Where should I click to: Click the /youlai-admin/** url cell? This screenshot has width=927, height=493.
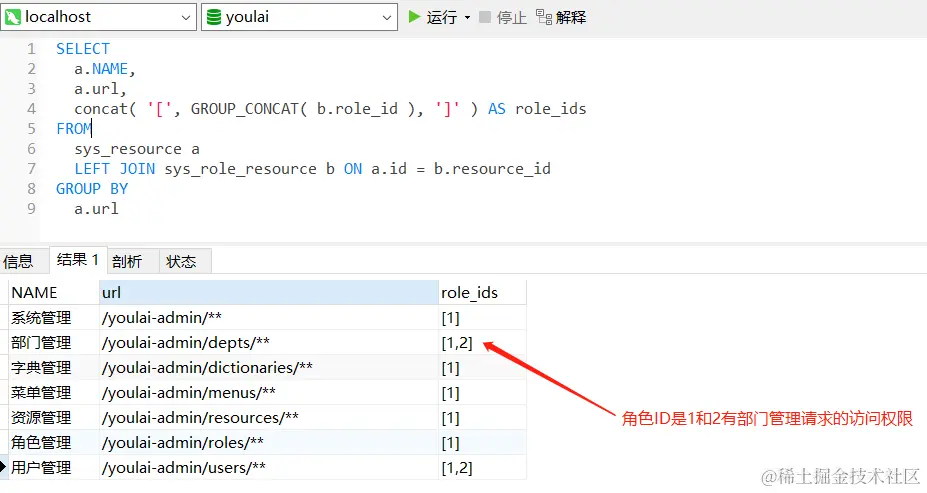[x=269, y=317]
